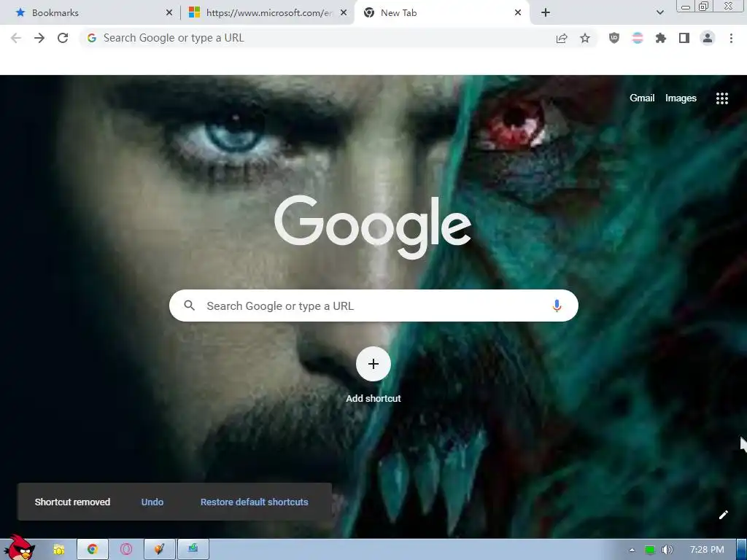
Task: Undo the shortcut removal
Action: [152, 502]
